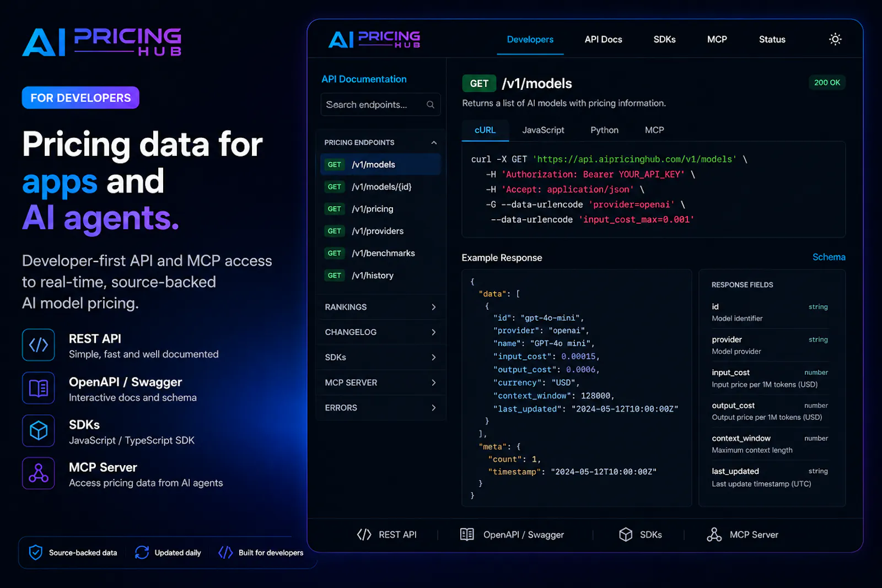Click the SDKs cube icon on left

pyautogui.click(x=39, y=430)
